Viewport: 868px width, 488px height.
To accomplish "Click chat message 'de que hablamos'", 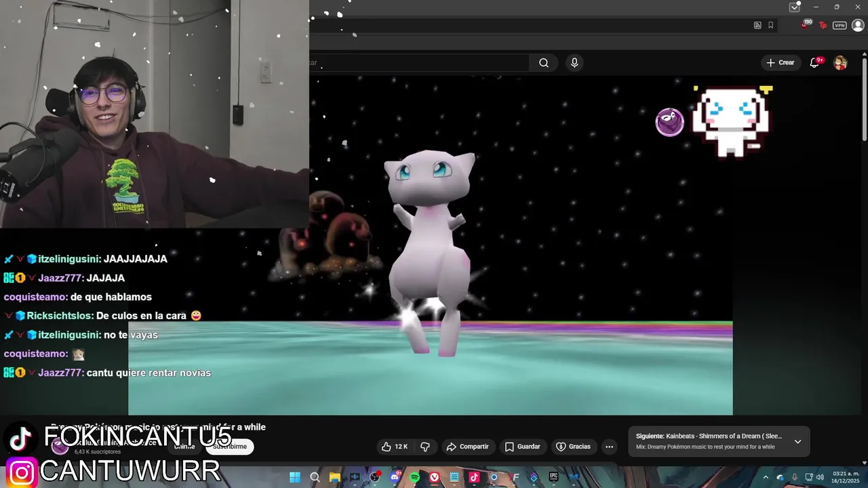I will tap(111, 297).
